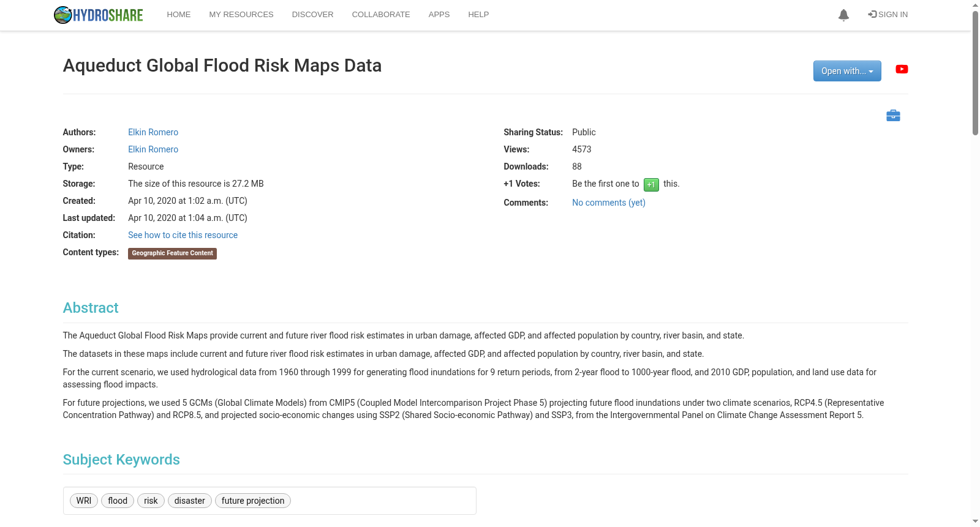Image resolution: width=980 pixels, height=527 pixels.
Task: Click the Type value Resource
Action: (x=146, y=166)
